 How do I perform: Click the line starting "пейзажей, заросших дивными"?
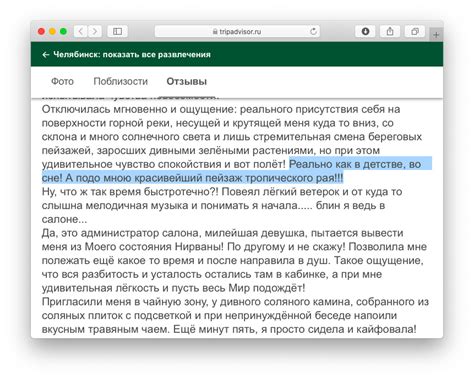coord(211,151)
